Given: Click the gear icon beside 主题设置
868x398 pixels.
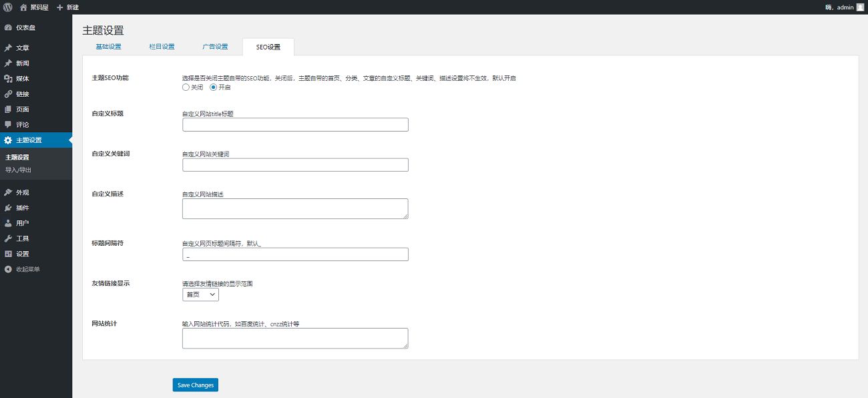Looking at the screenshot, I should coord(8,140).
